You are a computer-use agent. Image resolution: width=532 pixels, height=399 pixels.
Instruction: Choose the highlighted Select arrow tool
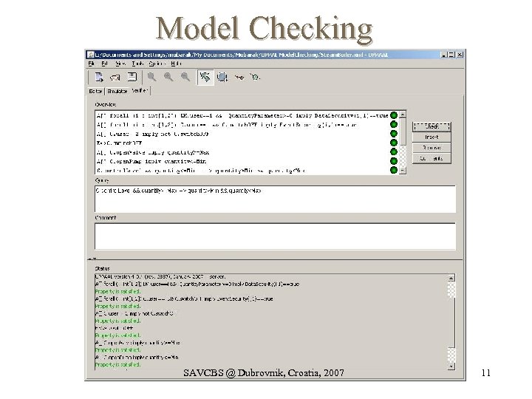click(205, 78)
